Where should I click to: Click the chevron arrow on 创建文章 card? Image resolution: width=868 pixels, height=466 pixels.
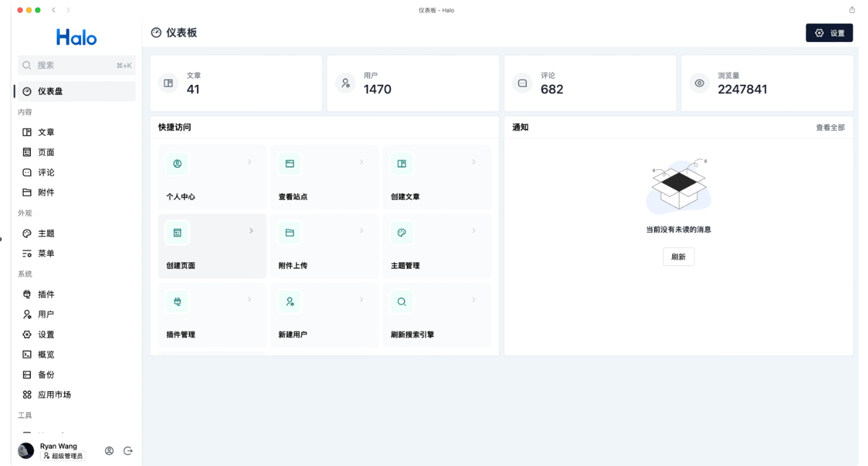pyautogui.click(x=474, y=162)
